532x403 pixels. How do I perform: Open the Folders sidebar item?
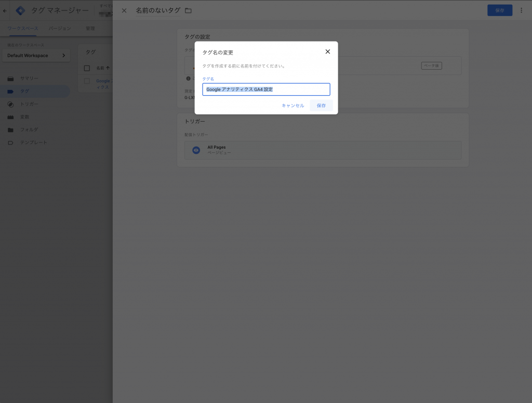point(29,129)
